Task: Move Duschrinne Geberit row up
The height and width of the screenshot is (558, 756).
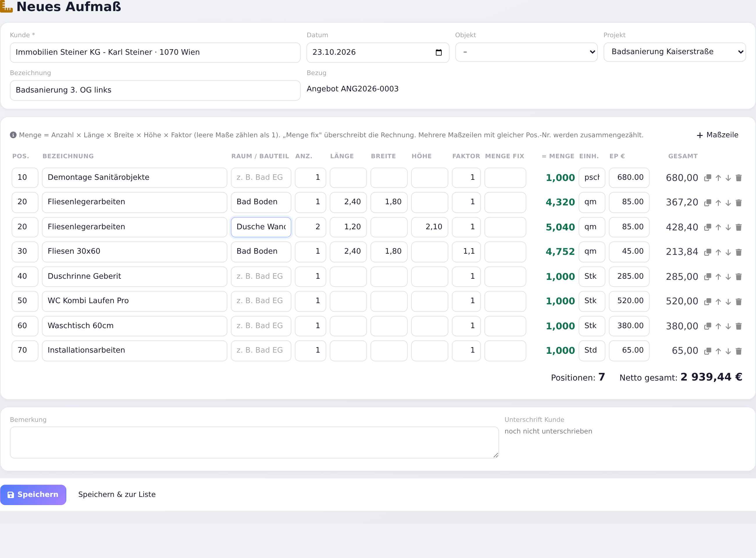Action: tap(718, 277)
